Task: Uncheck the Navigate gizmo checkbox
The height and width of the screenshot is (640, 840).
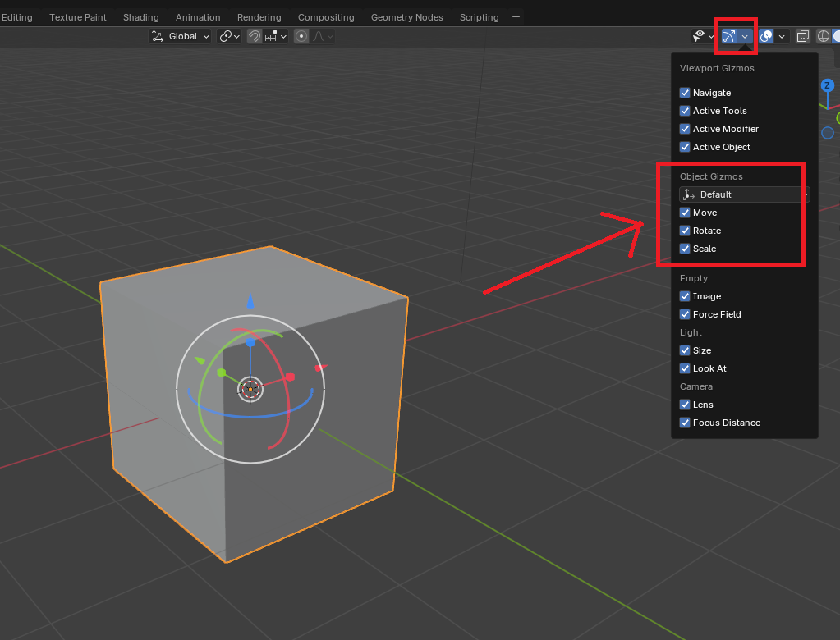Action: pyautogui.click(x=685, y=93)
